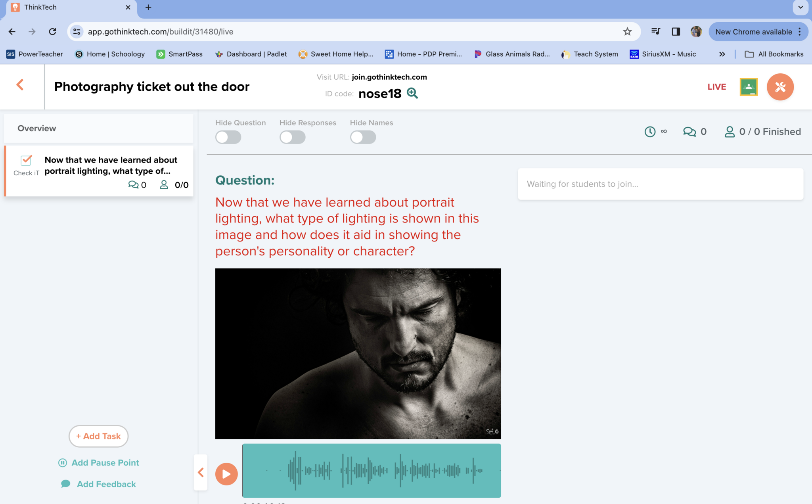Screen dimensions: 812x504
Task: Click the Add Task button
Action: (x=98, y=436)
